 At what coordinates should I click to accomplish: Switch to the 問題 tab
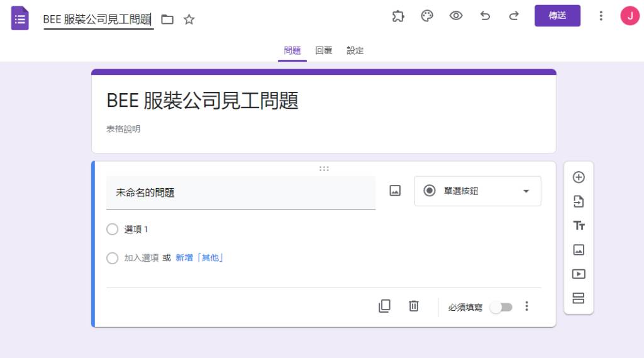292,50
